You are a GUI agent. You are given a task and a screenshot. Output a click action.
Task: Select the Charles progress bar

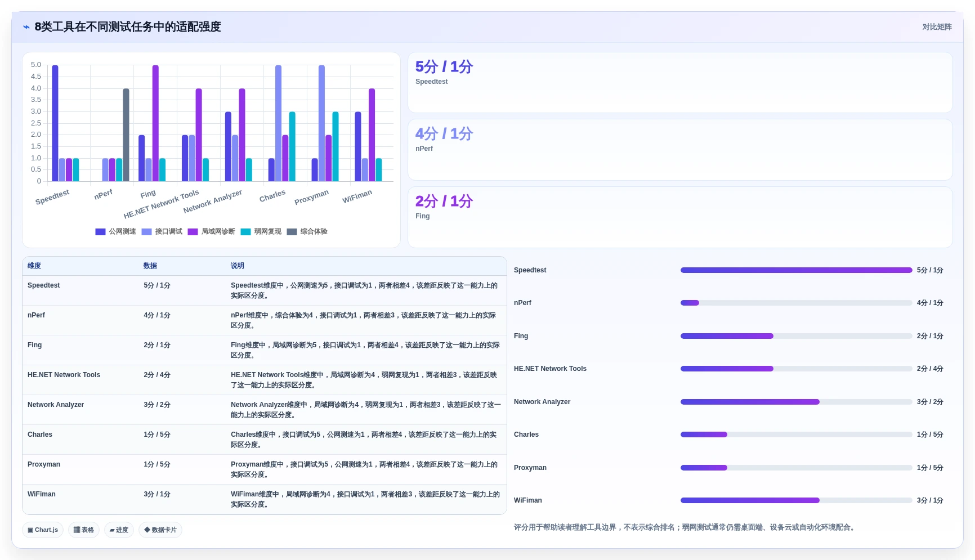(796, 434)
